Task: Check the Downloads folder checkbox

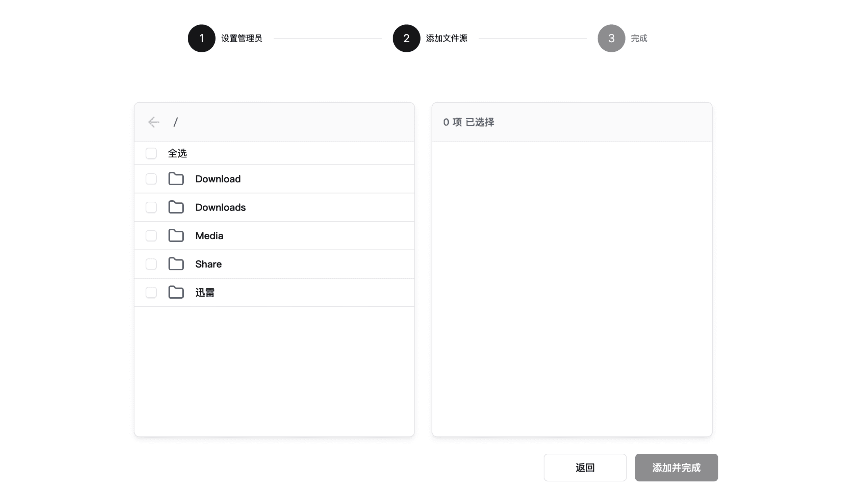Action: pos(151,207)
